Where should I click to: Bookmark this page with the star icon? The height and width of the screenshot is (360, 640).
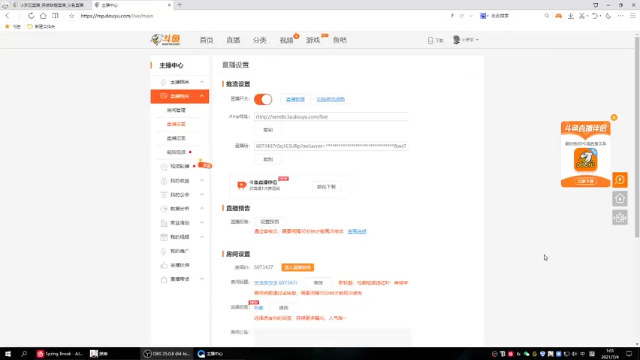[x=71, y=16]
